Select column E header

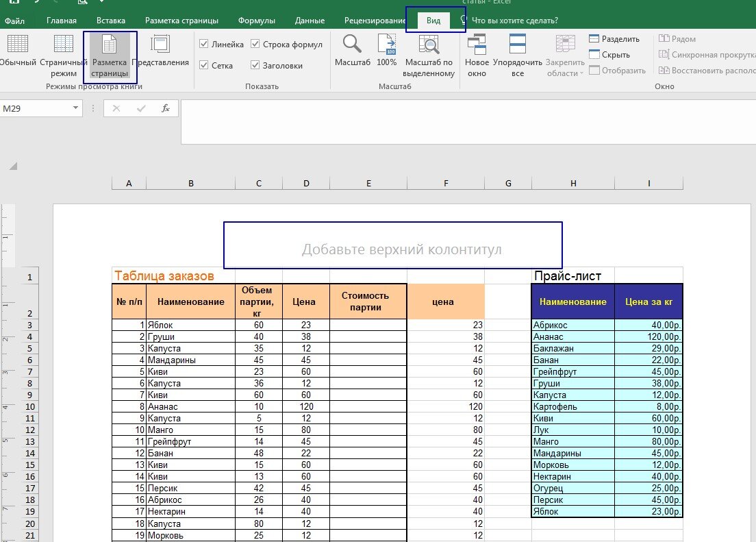[x=369, y=184]
